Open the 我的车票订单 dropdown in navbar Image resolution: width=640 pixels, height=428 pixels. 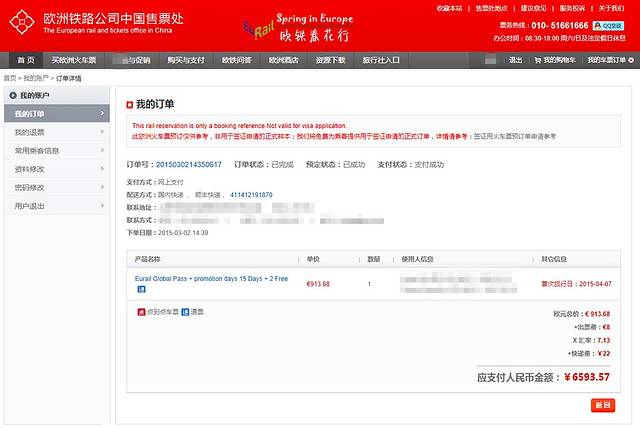pyautogui.click(x=606, y=60)
